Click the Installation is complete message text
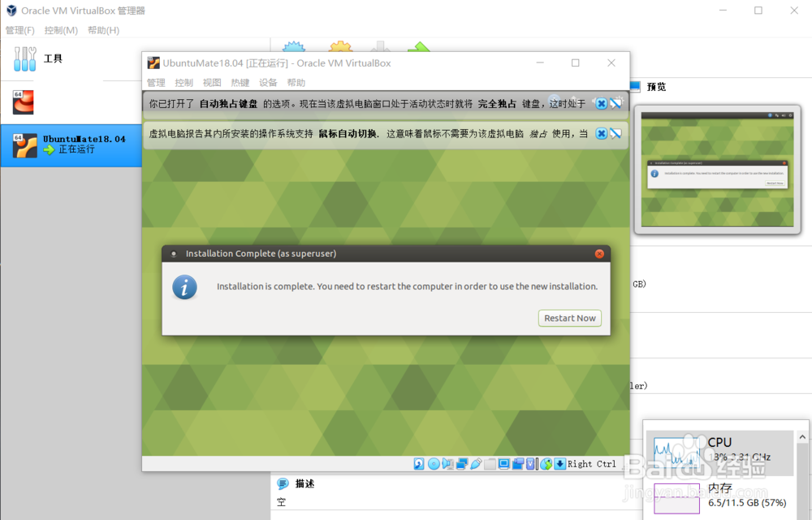Image resolution: width=812 pixels, height=520 pixels. (x=407, y=287)
